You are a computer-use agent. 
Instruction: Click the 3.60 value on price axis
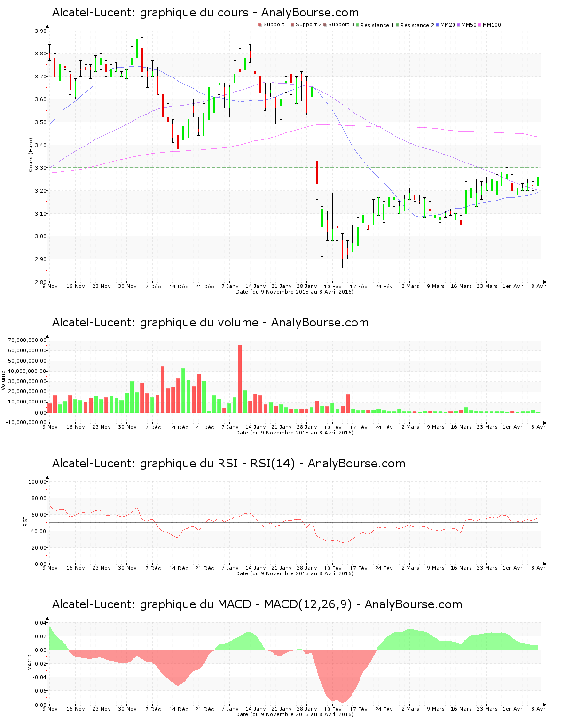coord(41,99)
